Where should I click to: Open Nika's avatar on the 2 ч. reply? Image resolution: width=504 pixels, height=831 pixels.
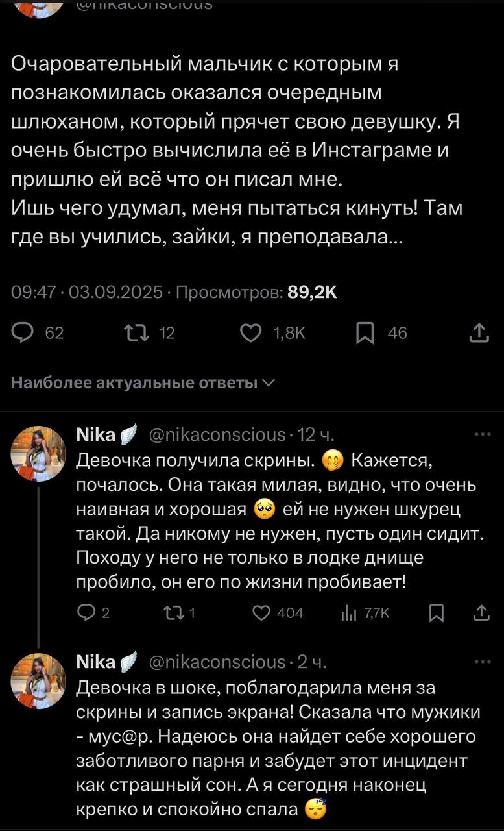click(39, 681)
